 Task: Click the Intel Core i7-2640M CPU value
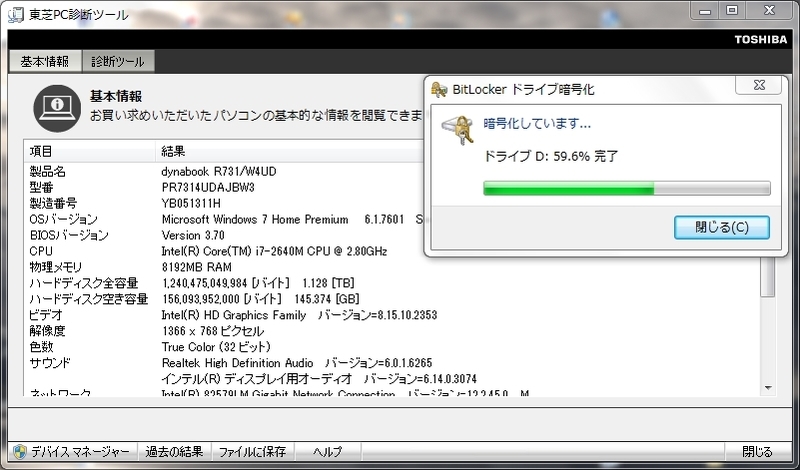click(x=274, y=251)
